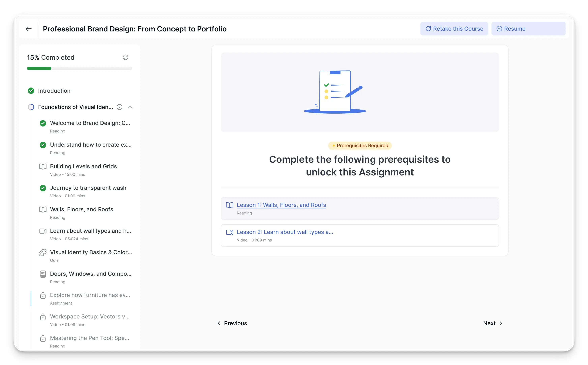Screen dimensions: 588x365
Task: Click the Quiz label under Visual Identity Basics
Action: click(54, 261)
